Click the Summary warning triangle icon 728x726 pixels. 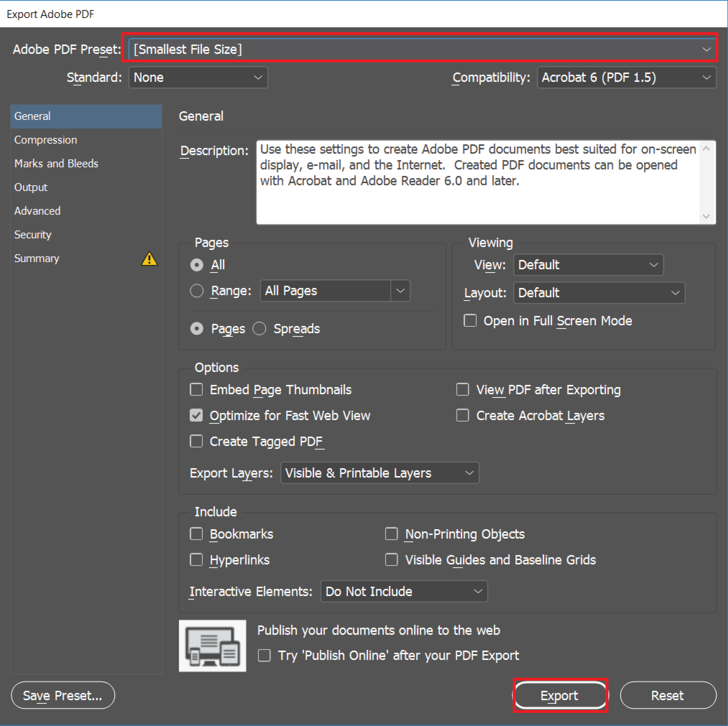(149, 259)
